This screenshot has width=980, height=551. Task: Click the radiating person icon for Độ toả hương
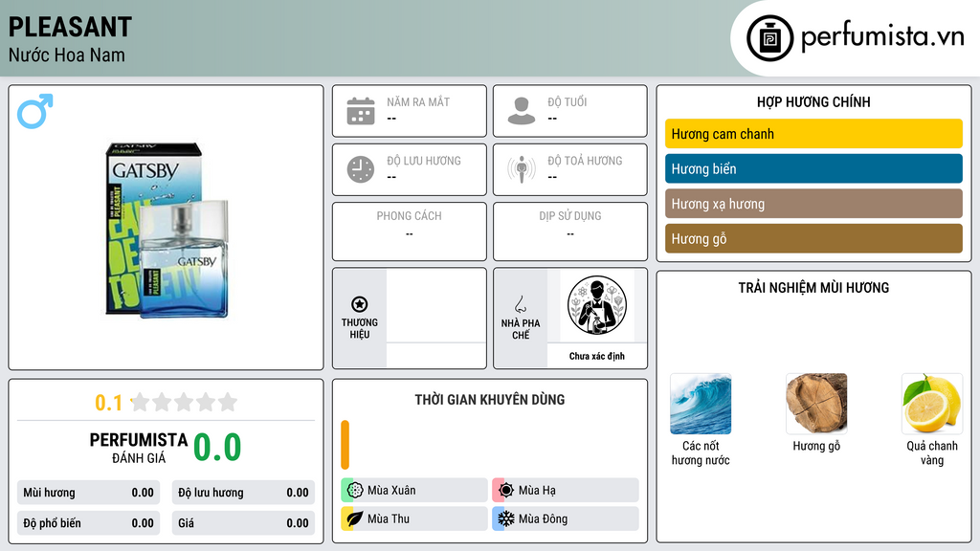pos(522,169)
